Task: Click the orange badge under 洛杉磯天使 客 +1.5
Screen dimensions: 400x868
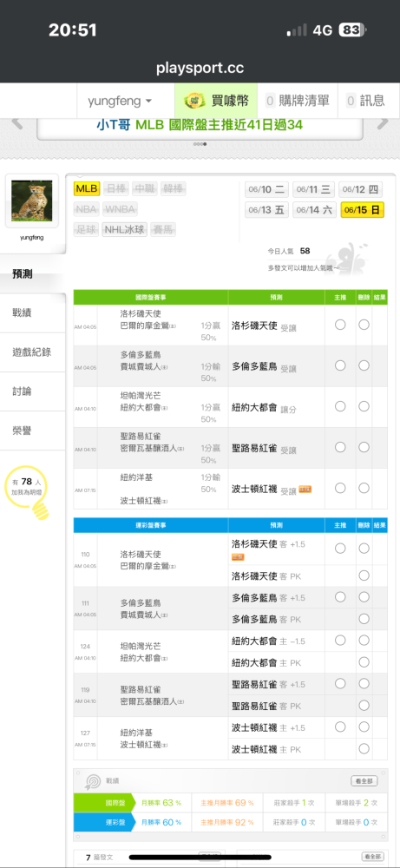Action: tap(238, 557)
